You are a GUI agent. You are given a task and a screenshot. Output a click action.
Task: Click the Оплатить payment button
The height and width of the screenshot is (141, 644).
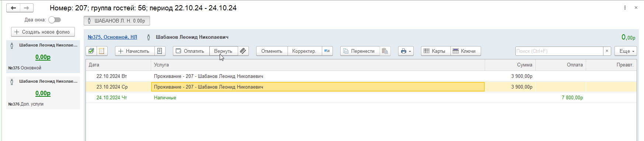click(191, 51)
